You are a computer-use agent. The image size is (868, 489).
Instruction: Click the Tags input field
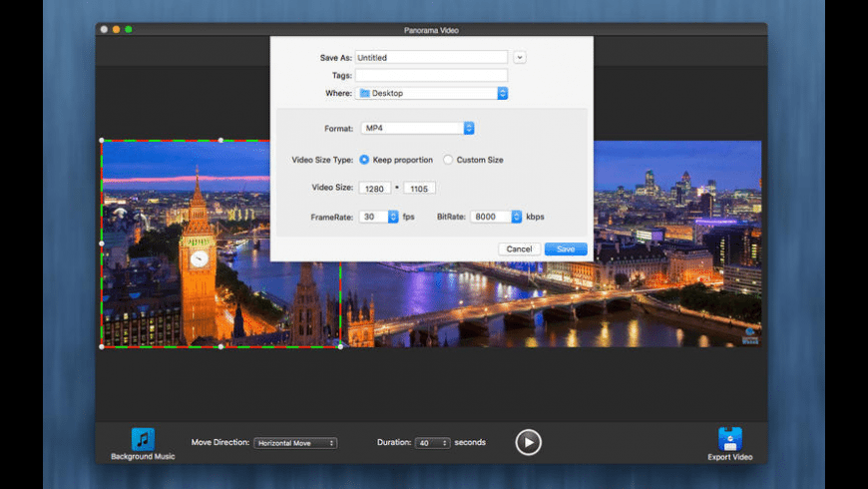(431, 75)
